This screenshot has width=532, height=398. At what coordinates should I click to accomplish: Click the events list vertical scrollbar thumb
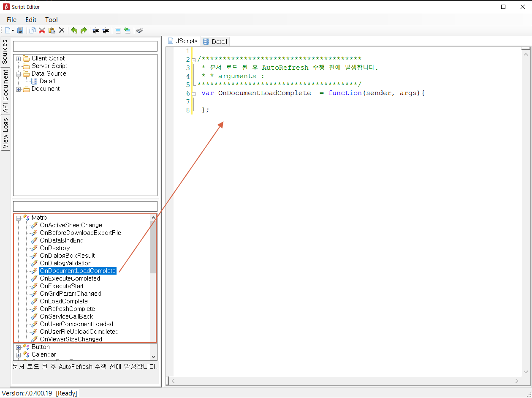click(153, 247)
